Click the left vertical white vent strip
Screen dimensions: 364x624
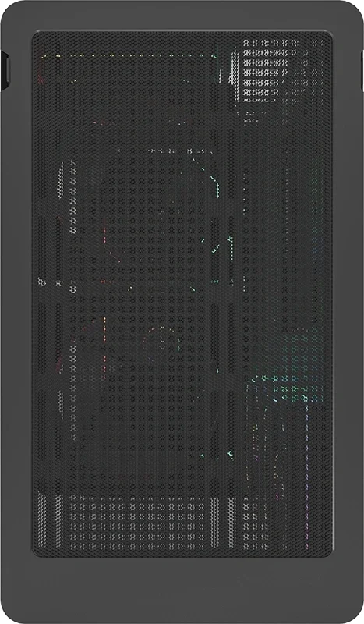point(61,179)
